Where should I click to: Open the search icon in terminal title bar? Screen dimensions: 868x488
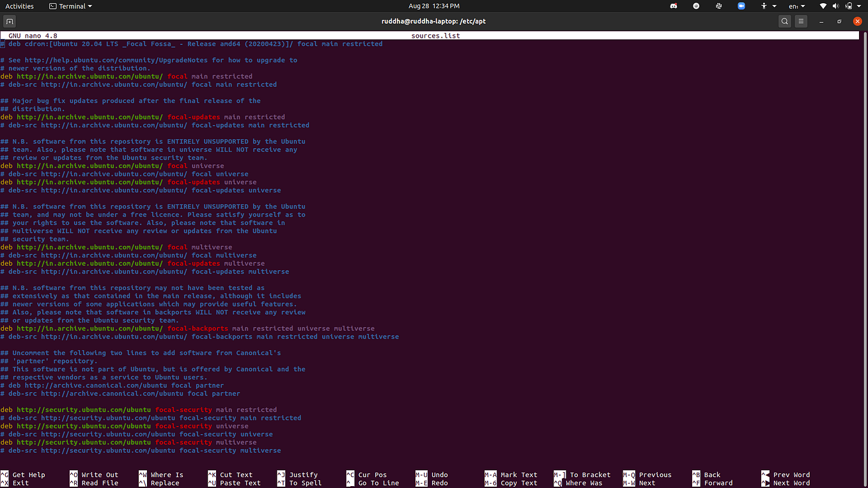[x=784, y=20]
